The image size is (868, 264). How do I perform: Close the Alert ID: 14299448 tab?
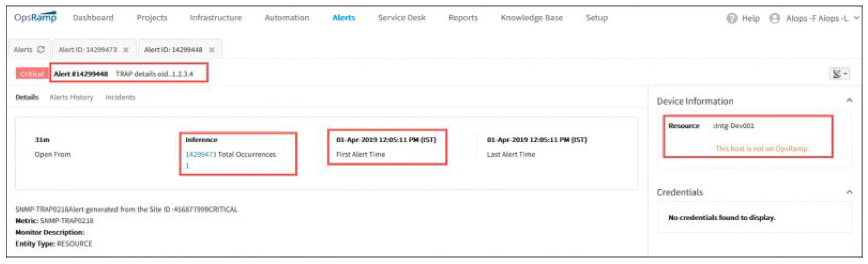pyautogui.click(x=212, y=50)
